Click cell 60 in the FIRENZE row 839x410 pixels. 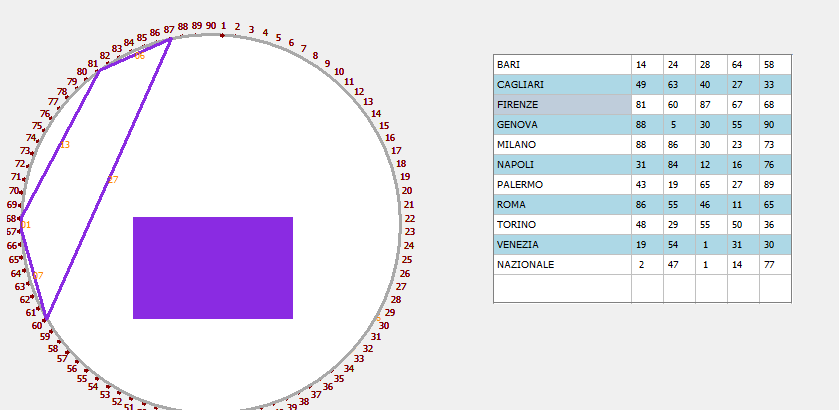[x=680, y=105]
